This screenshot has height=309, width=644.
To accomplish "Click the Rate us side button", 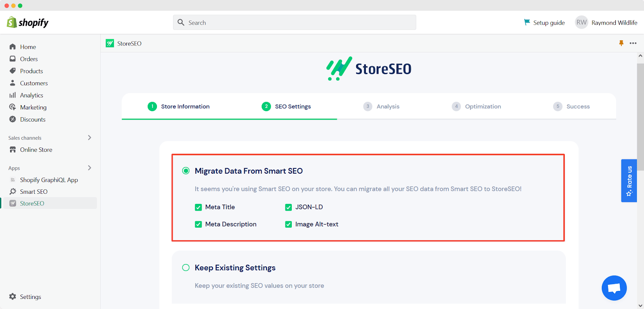I will coord(629,180).
